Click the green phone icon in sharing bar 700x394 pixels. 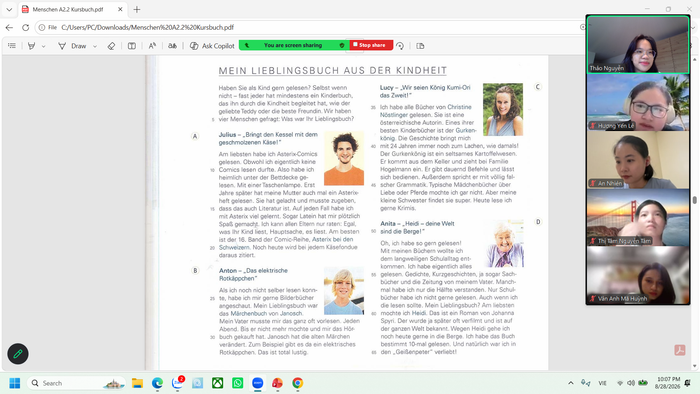247,45
